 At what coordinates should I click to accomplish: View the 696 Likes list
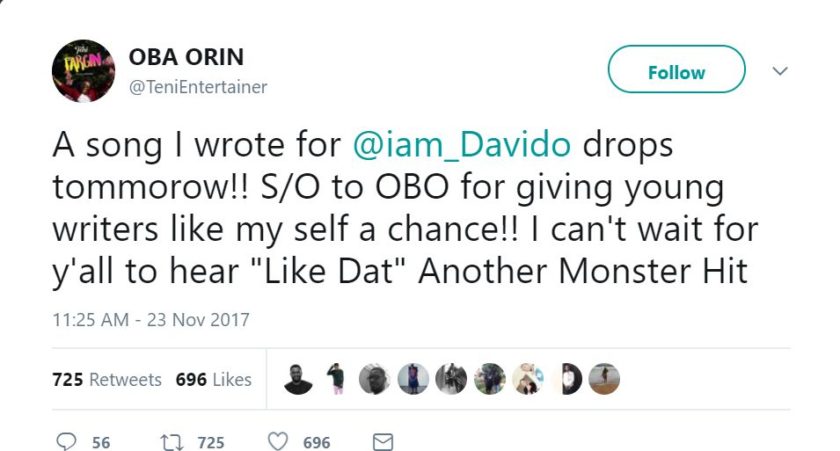pyautogui.click(x=213, y=380)
